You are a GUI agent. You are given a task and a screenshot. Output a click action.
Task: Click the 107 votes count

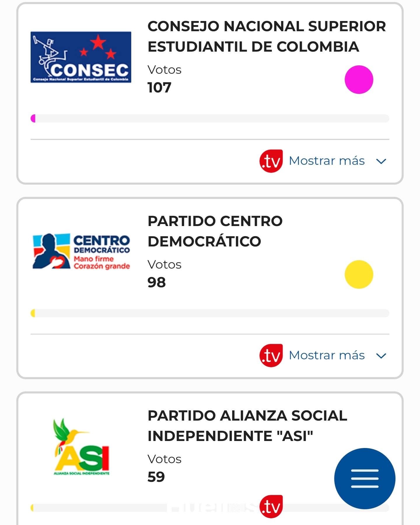click(x=159, y=87)
